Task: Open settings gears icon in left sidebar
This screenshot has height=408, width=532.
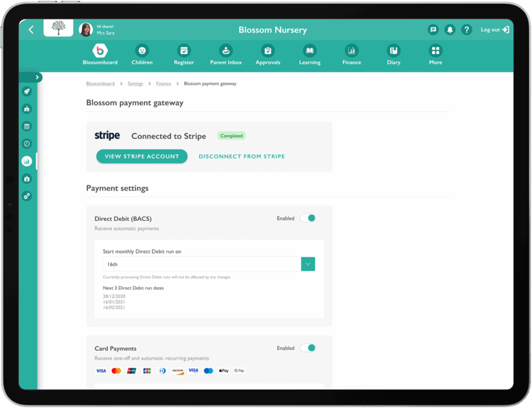Action: coord(27,196)
